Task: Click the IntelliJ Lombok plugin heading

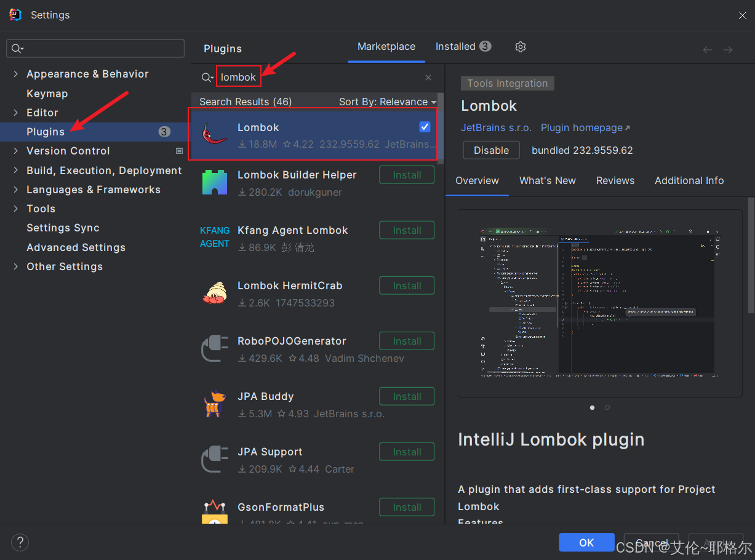Action: pos(551,439)
